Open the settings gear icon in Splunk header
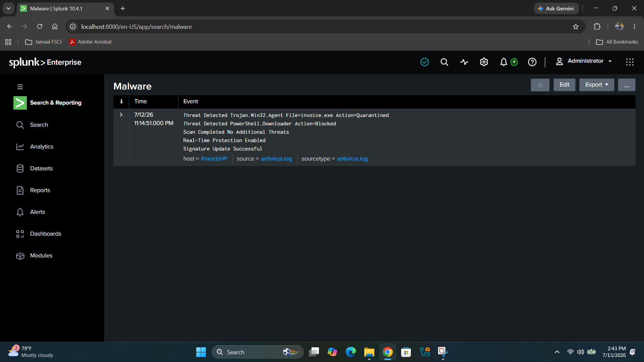This screenshot has height=362, width=644. click(484, 62)
